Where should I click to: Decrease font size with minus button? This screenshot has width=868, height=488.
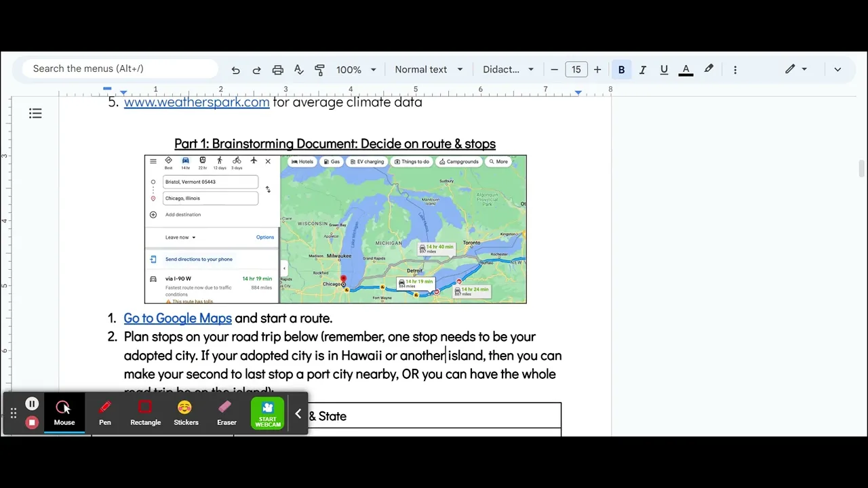tap(554, 69)
